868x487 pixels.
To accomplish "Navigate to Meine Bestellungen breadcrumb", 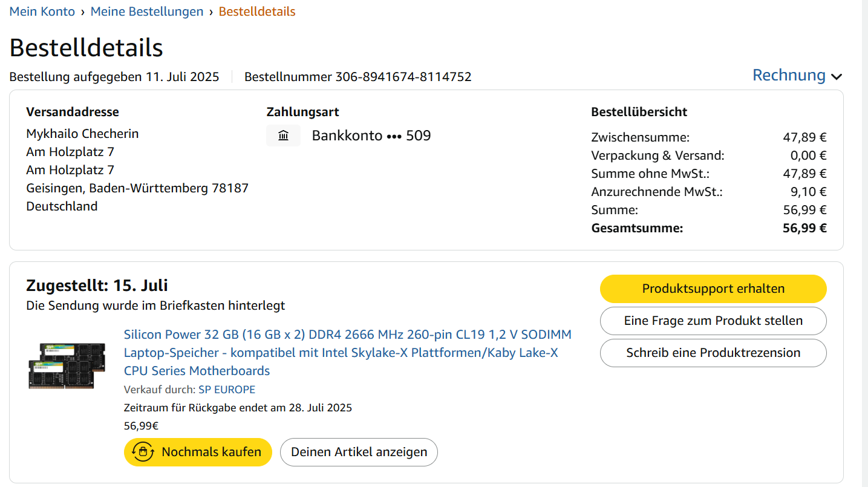I will click(147, 11).
